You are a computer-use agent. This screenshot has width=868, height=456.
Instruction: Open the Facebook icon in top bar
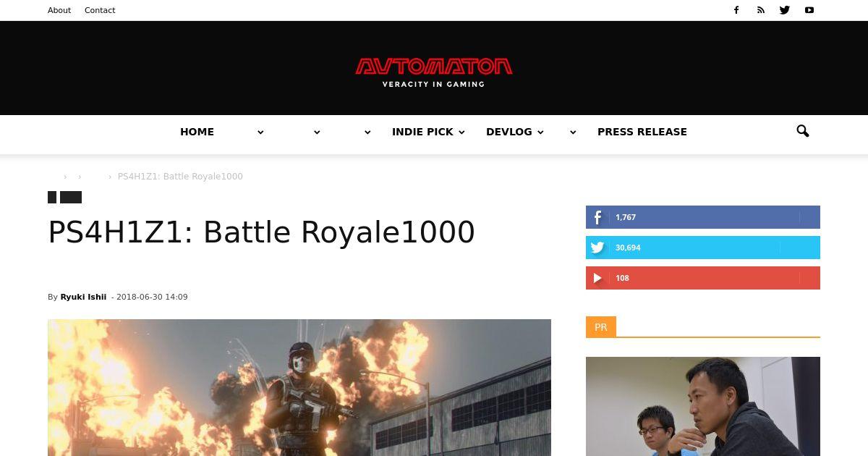[736, 10]
